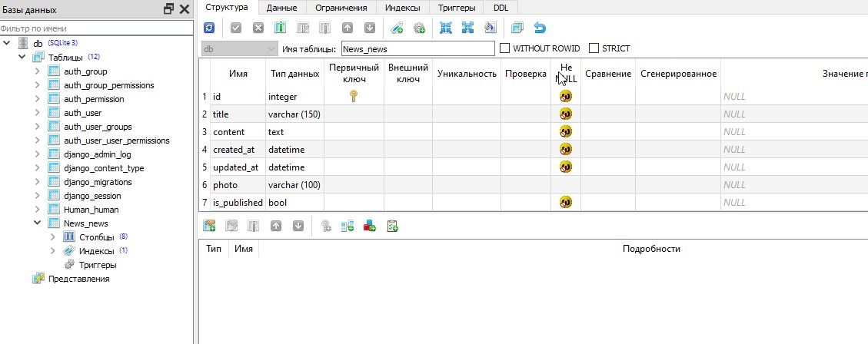868x344 pixels.
Task: Switch to the Данные tab
Action: click(281, 8)
